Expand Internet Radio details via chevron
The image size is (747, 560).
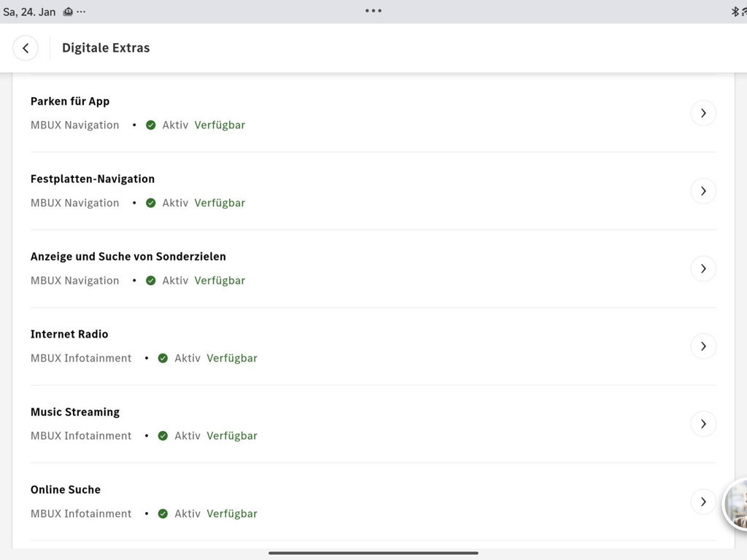click(703, 346)
